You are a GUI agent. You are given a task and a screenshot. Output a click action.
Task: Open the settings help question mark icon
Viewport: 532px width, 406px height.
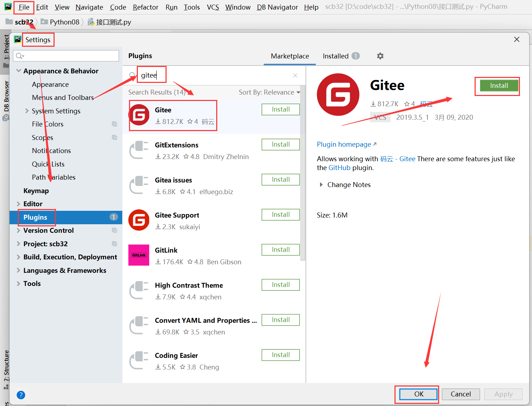pos(21,395)
